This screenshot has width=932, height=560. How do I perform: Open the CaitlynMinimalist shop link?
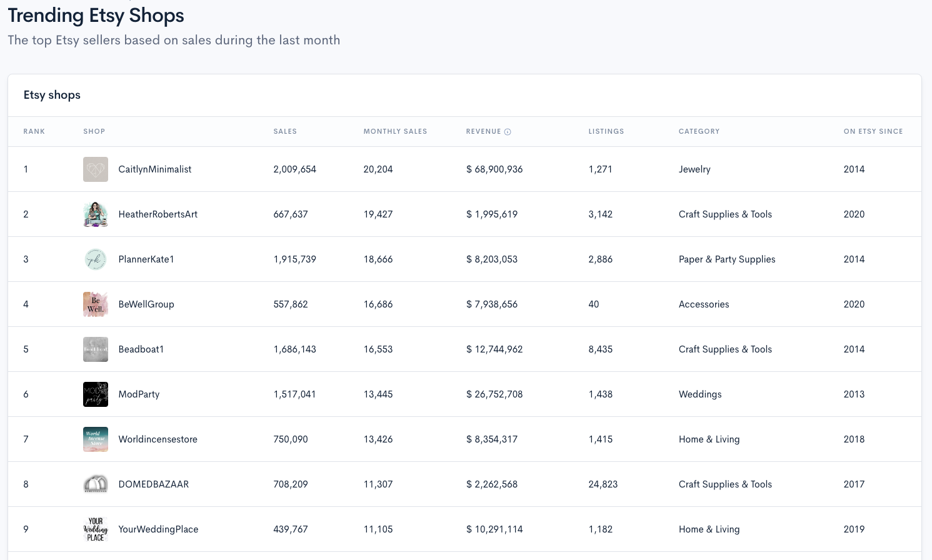(x=155, y=169)
